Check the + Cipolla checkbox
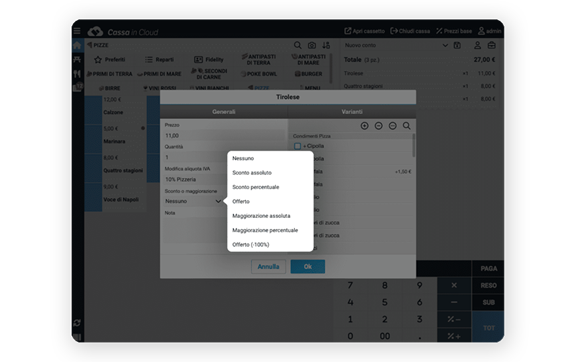The width and height of the screenshot is (576, 362). coord(297,146)
